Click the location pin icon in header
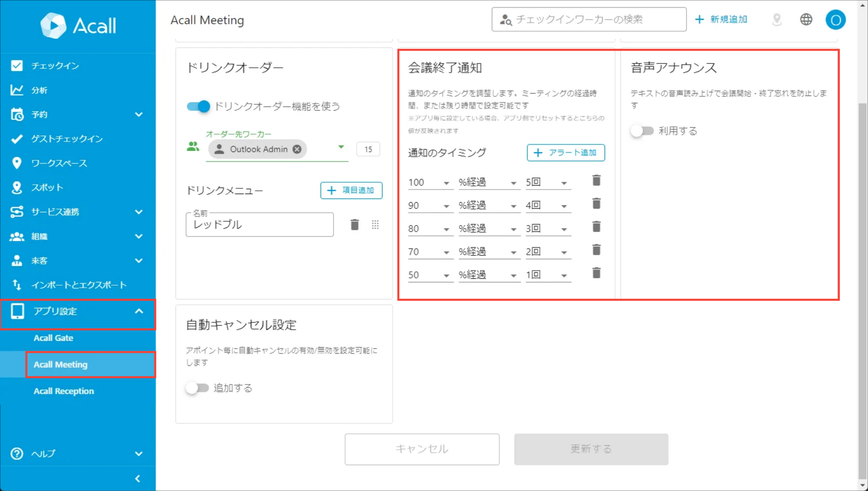This screenshot has height=491, width=868. click(777, 19)
